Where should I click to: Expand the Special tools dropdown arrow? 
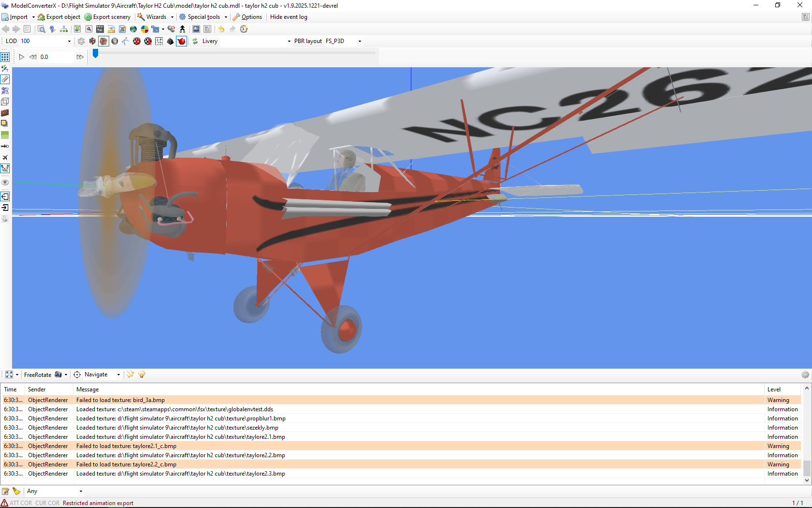click(x=226, y=17)
